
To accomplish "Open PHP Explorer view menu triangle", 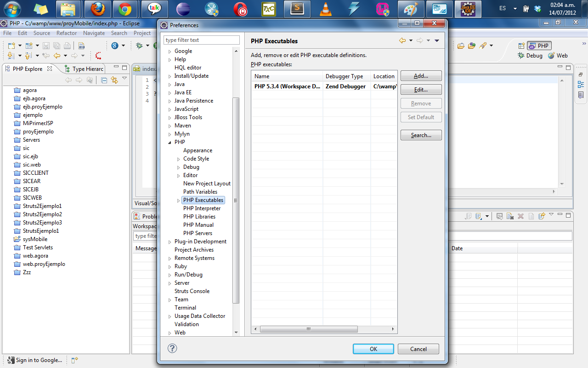I will (x=124, y=79).
